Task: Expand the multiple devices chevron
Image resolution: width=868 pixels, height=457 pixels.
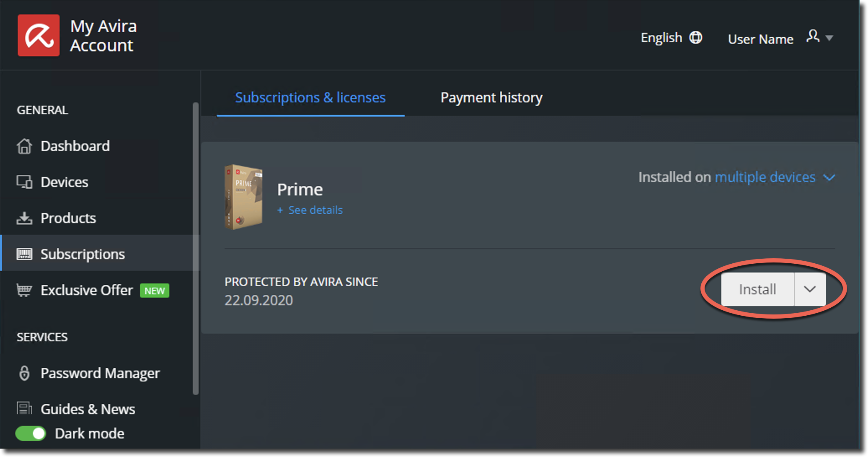Action: point(829,178)
